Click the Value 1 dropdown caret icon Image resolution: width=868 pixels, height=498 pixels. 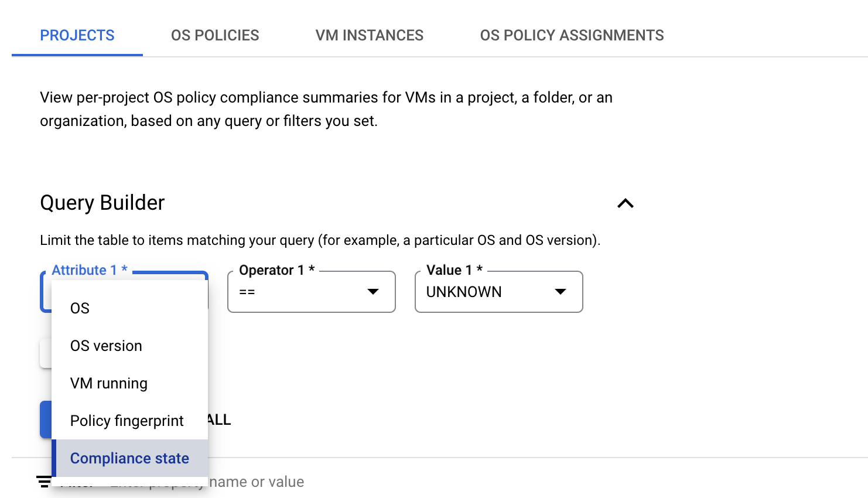pyautogui.click(x=561, y=291)
